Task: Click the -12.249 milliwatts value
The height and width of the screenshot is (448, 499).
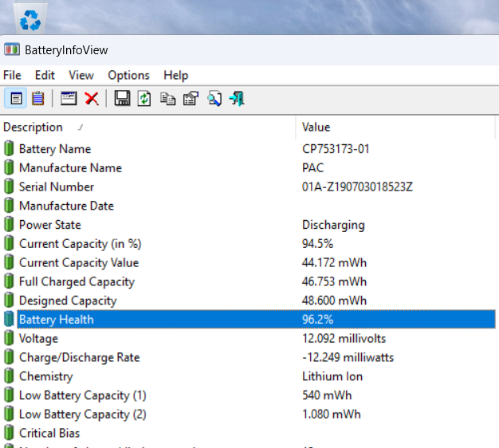Action: coord(348,357)
